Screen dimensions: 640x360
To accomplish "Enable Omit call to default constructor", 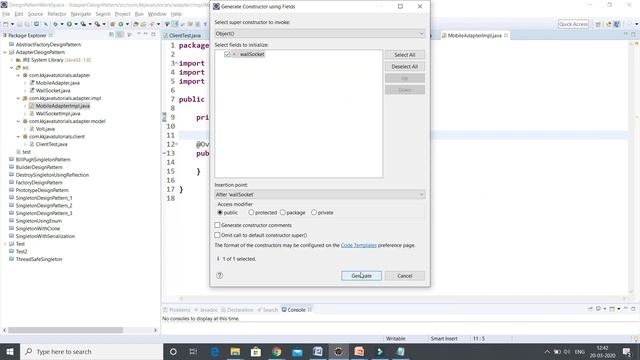I will 217,235.
